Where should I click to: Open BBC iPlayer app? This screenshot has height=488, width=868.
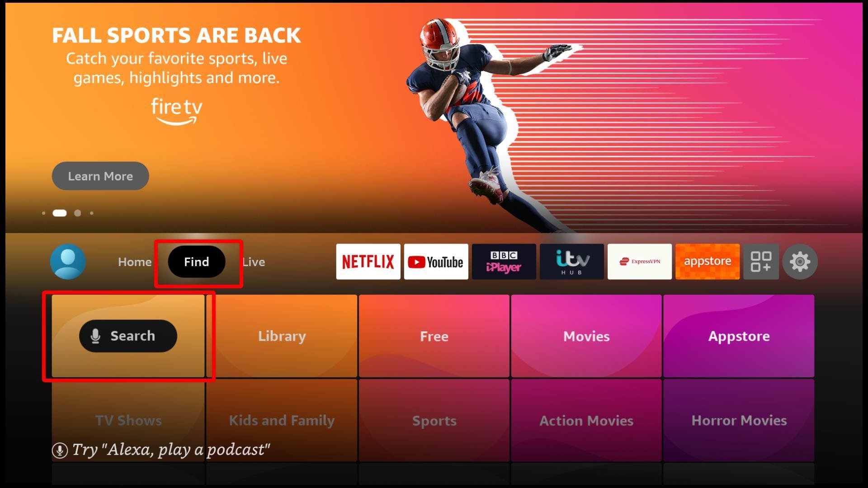(504, 261)
